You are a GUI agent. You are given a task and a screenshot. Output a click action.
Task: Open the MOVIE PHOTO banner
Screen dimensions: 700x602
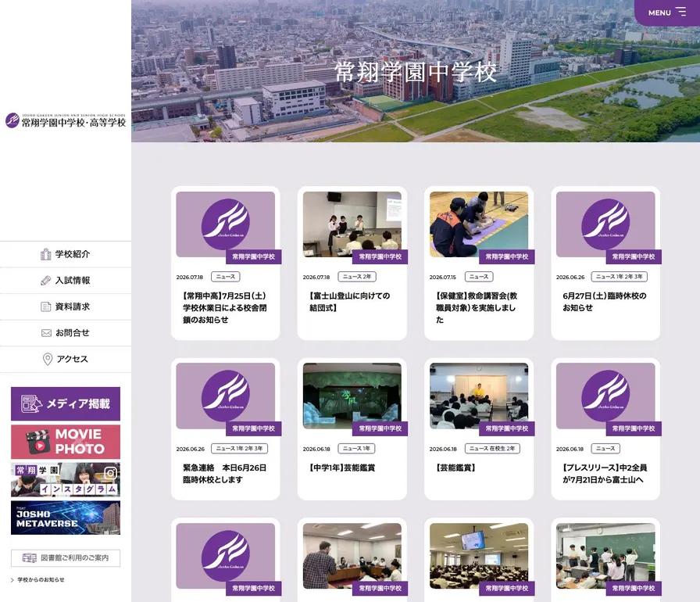[x=66, y=442]
